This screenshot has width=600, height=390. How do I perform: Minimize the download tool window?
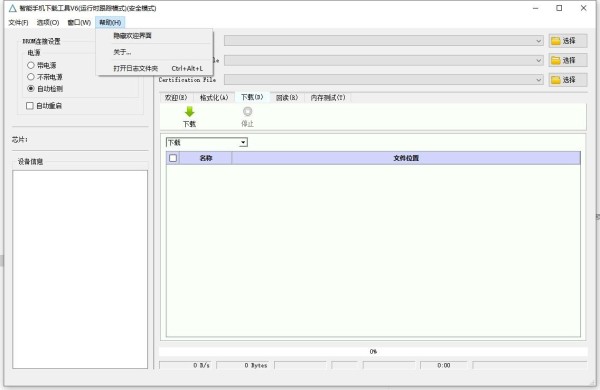tap(536, 8)
